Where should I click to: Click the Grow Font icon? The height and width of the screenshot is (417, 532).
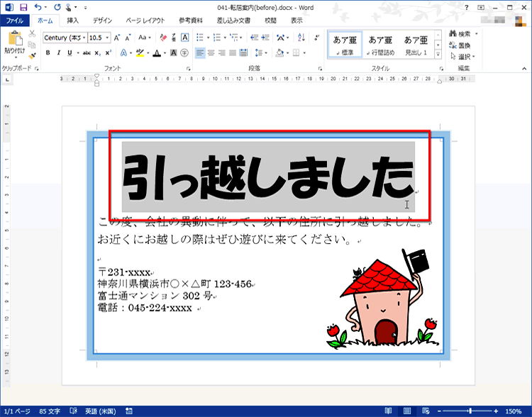click(x=117, y=38)
